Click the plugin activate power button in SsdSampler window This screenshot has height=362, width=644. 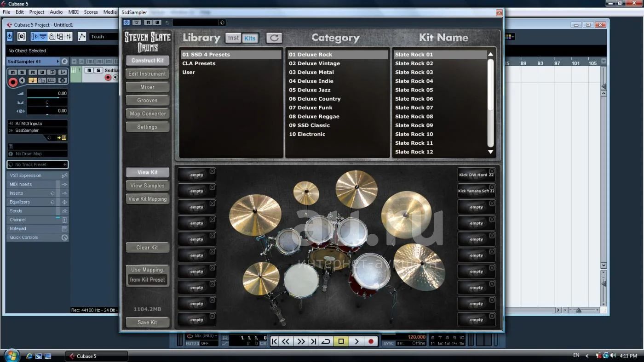click(126, 22)
